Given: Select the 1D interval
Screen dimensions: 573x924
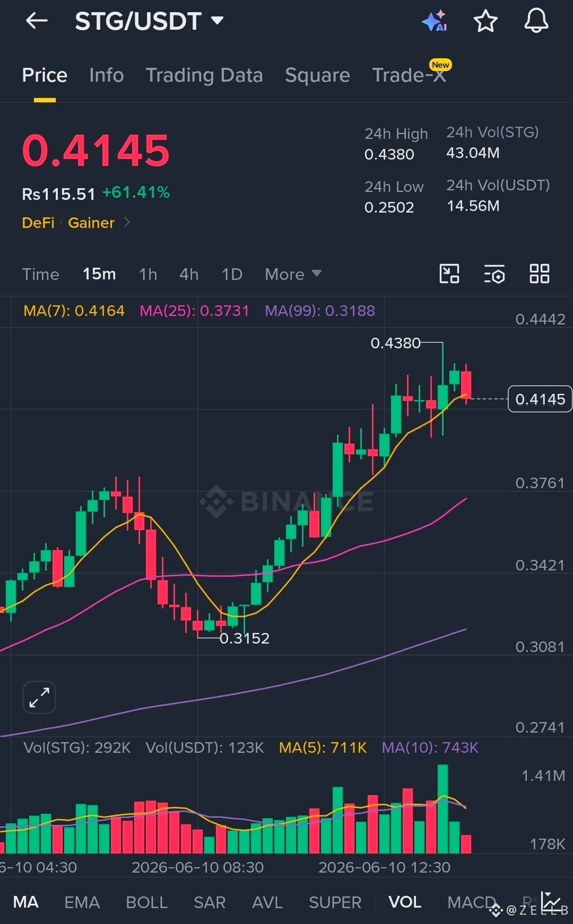Looking at the screenshot, I should (x=232, y=274).
